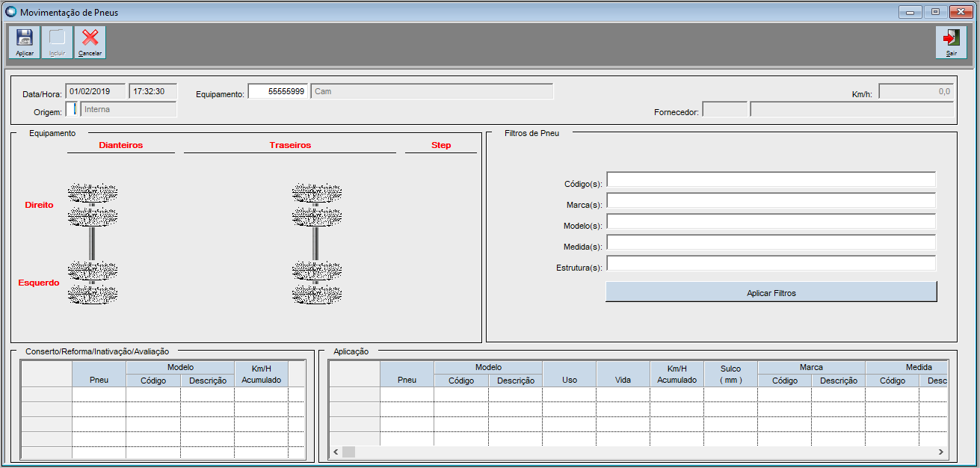
Task: Click the Direito label
Action: point(40,205)
